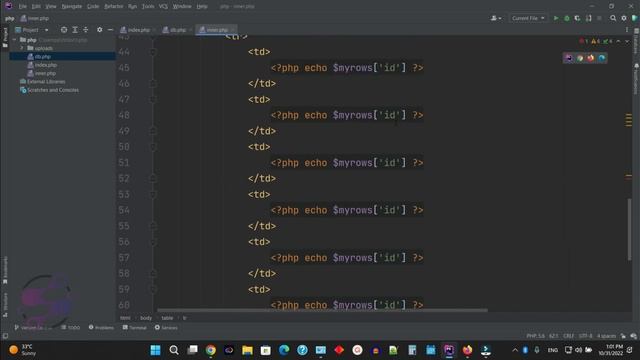Screen dimensions: 640x360
Task: Open the Current File run configuration dropdown
Action: (x=528, y=18)
